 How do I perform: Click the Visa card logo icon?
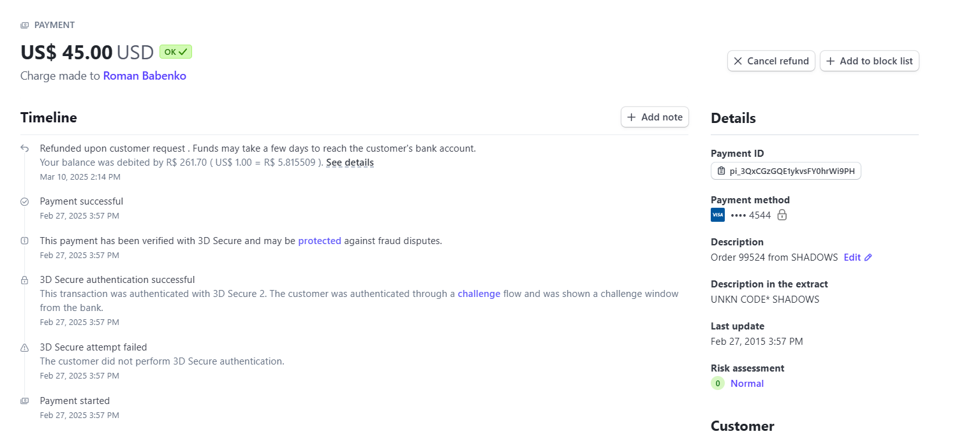pyautogui.click(x=718, y=215)
